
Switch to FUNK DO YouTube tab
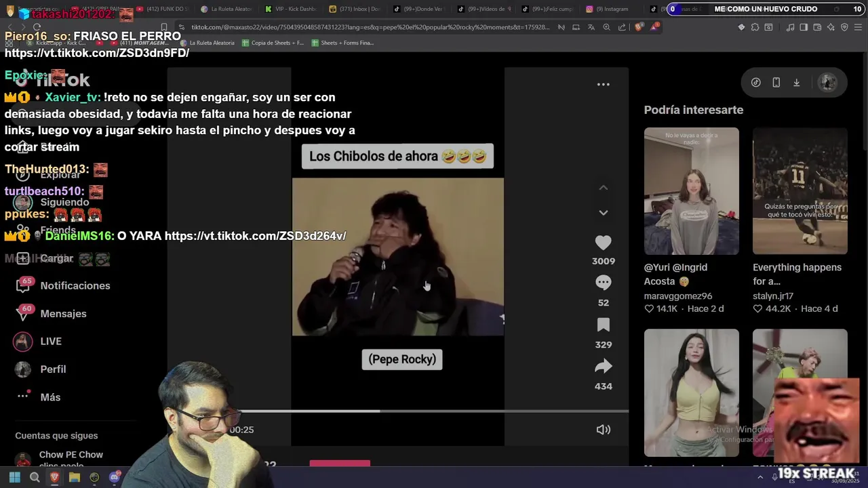pyautogui.click(x=163, y=9)
